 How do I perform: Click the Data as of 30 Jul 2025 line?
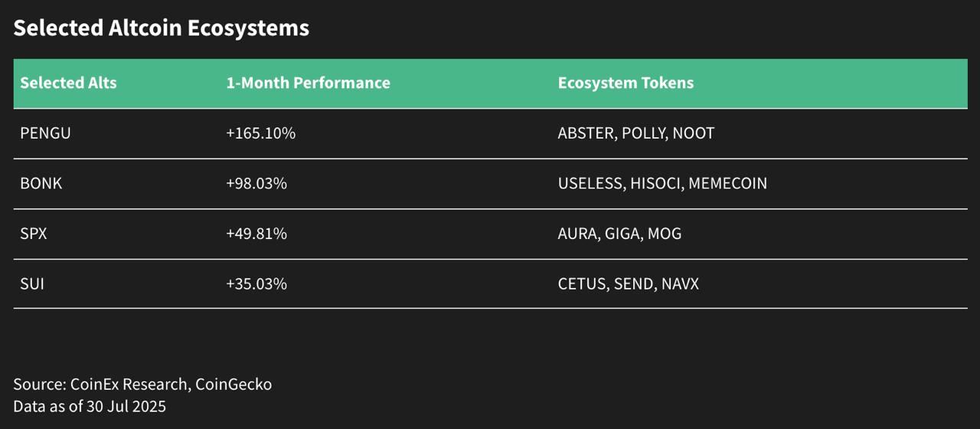point(90,406)
